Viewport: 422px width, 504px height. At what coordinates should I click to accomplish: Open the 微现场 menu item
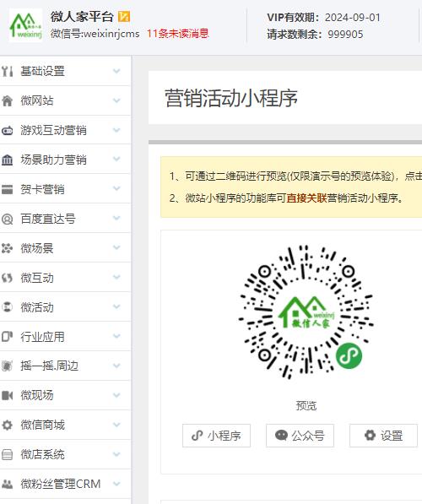[x=65, y=395]
